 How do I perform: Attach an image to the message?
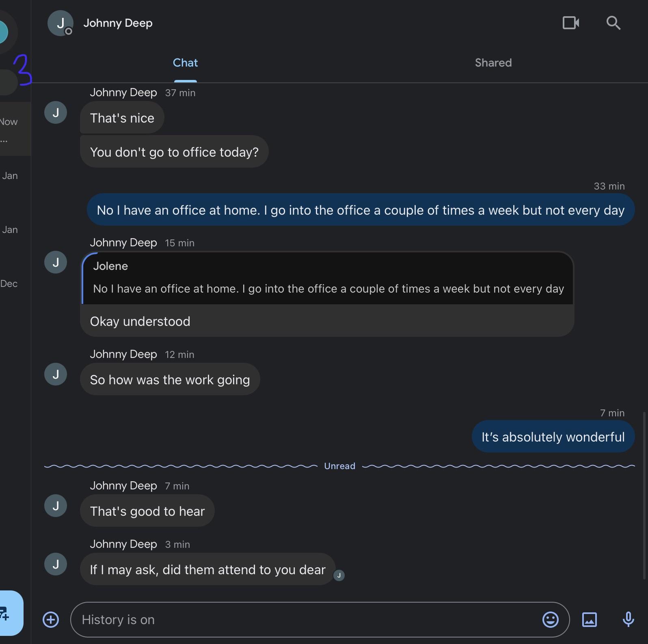pyautogui.click(x=590, y=620)
